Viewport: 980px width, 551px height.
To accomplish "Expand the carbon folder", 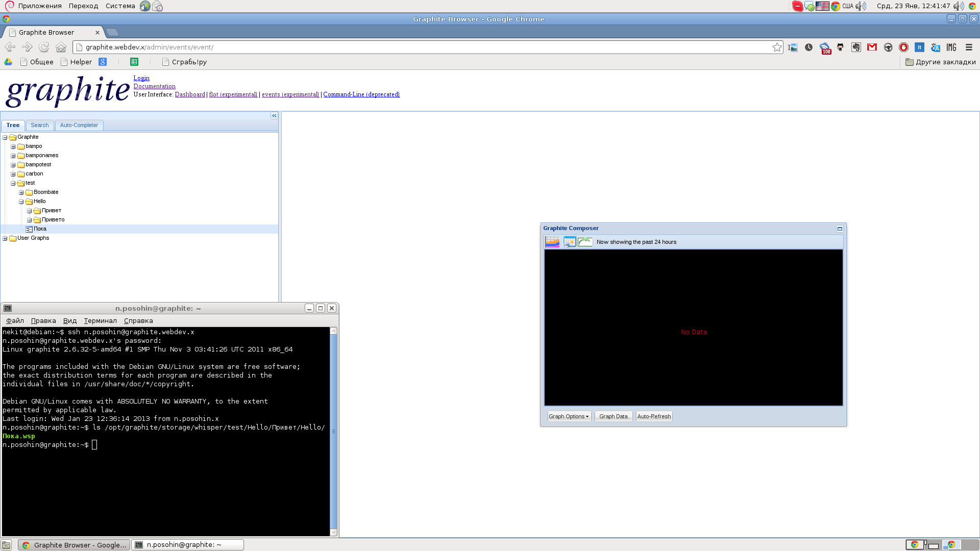I will pyautogui.click(x=13, y=174).
